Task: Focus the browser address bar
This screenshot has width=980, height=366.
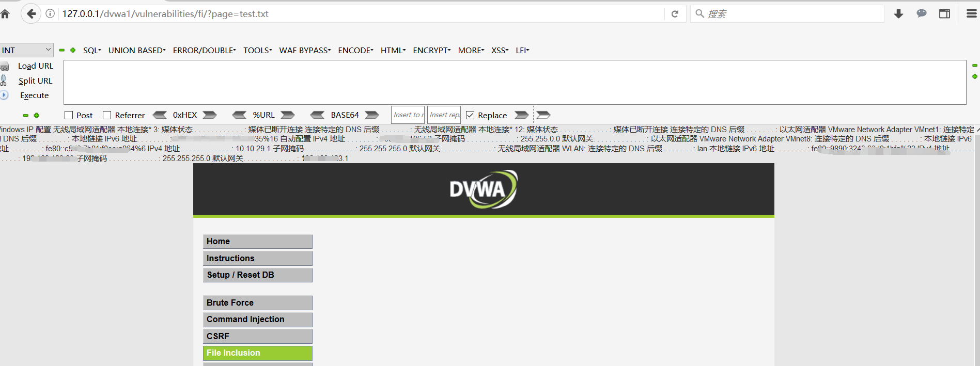Action: point(362,14)
